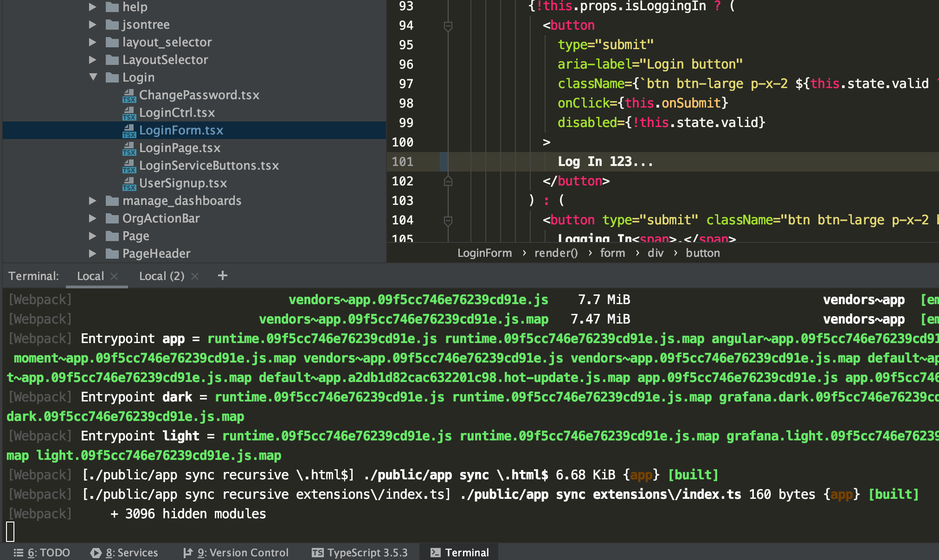Switch to the Local terminal tab

coord(90,276)
